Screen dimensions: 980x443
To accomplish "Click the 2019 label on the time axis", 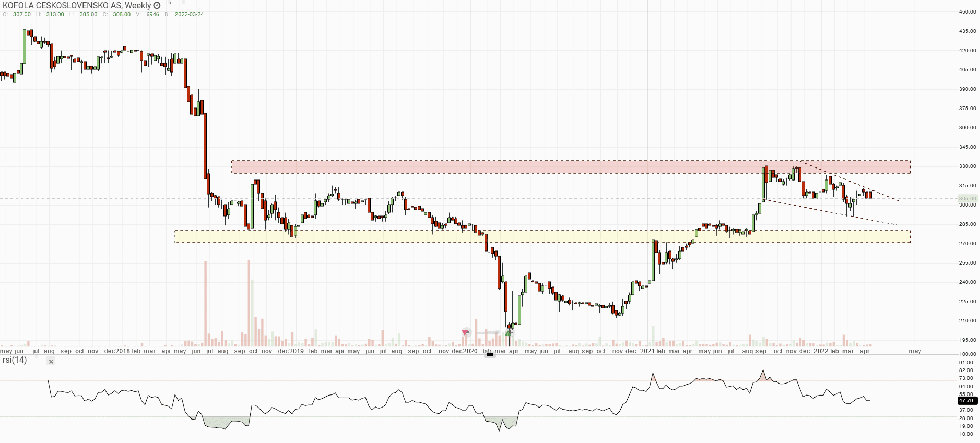I will [x=296, y=351].
